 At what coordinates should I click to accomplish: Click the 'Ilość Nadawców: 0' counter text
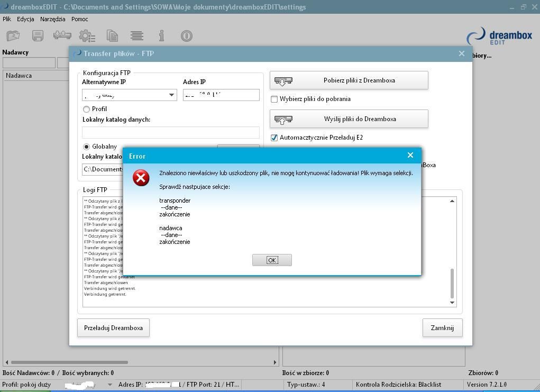28,373
